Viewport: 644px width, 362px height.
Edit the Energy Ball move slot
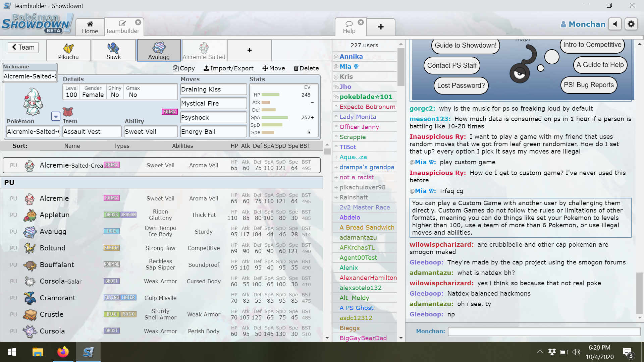[214, 132]
